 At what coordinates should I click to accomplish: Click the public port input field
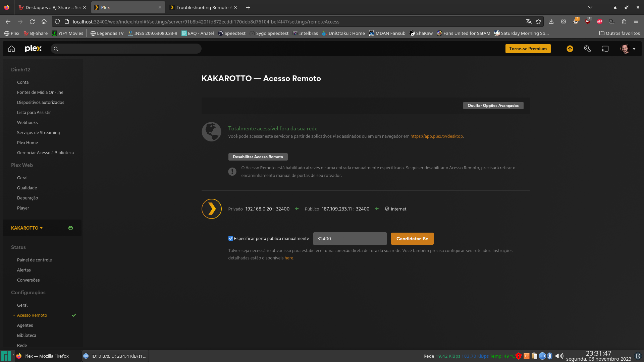pos(350,239)
